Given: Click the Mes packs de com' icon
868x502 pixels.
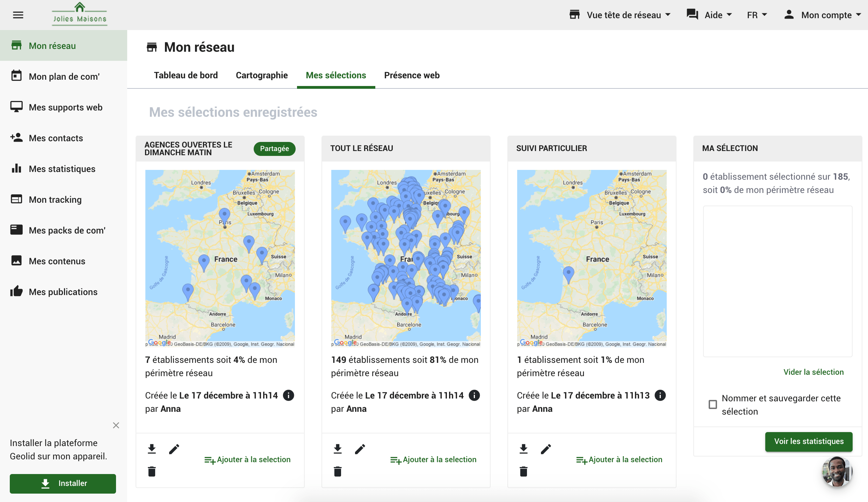Looking at the screenshot, I should (x=15, y=230).
